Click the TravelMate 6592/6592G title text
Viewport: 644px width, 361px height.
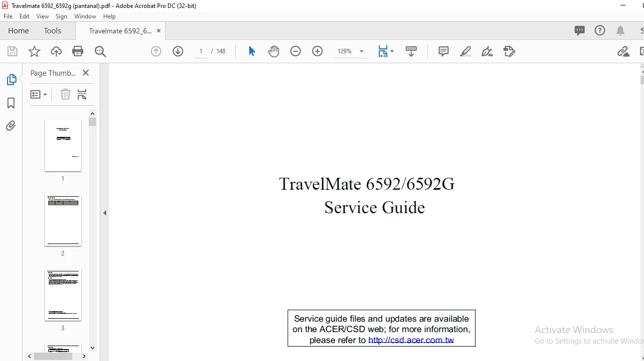click(367, 184)
